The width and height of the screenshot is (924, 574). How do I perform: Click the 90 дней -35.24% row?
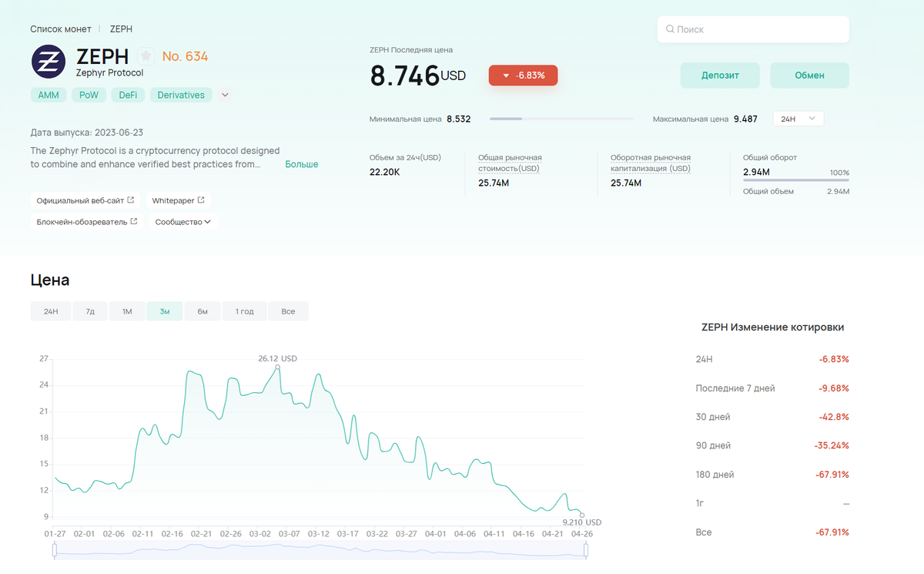point(772,445)
